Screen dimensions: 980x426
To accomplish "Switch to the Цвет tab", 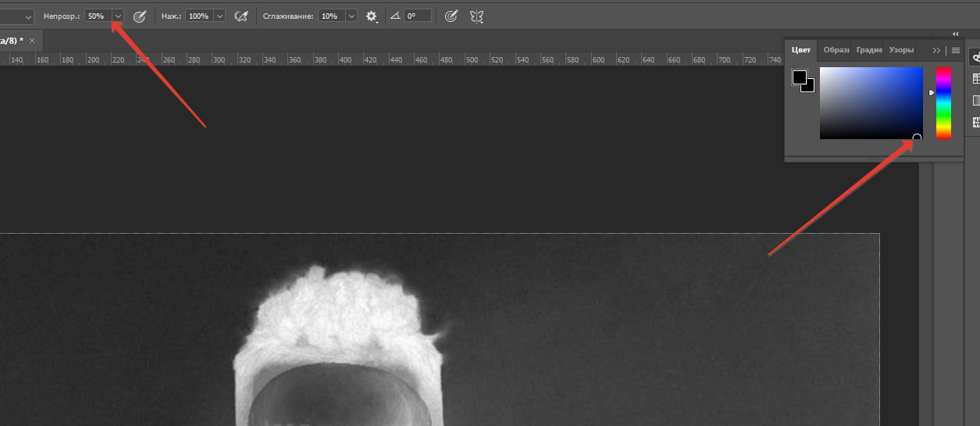I will coord(801,49).
